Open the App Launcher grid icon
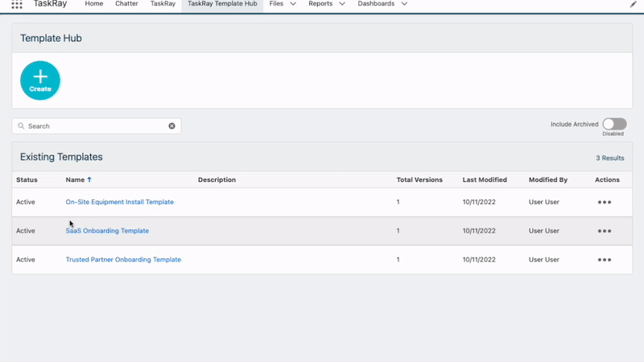Screen dimensions: 644x362 click(17, 4)
